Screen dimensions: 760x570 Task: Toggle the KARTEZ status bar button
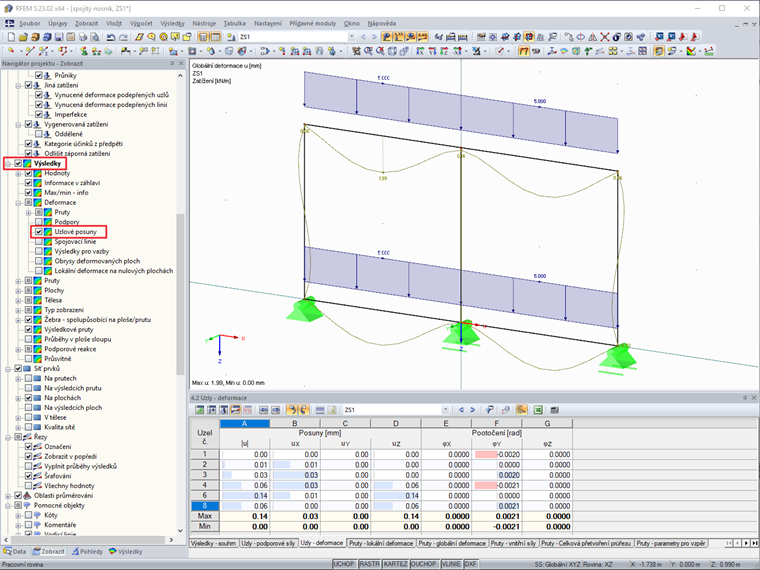[395, 564]
